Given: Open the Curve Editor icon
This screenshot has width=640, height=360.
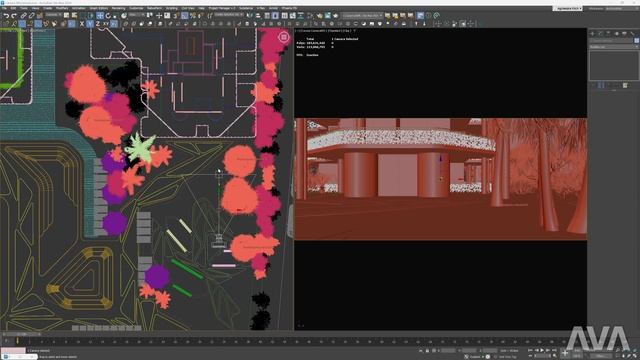Looking at the screenshot, I should point(292,16).
